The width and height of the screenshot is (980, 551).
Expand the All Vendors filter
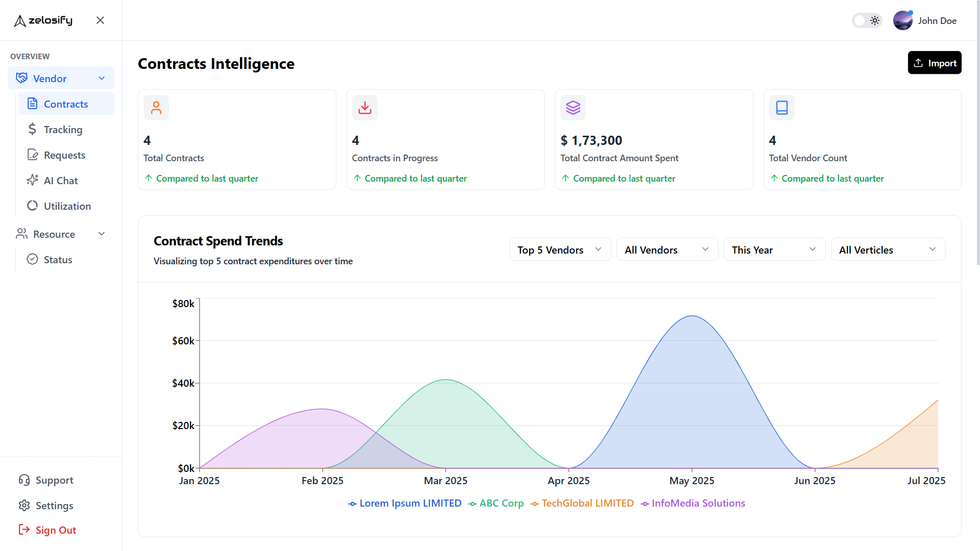click(x=667, y=249)
